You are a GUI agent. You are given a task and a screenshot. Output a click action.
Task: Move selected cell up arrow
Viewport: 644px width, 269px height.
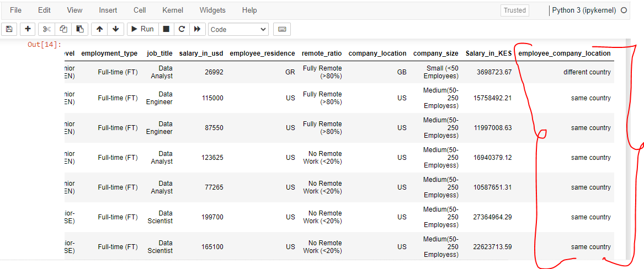pos(99,29)
